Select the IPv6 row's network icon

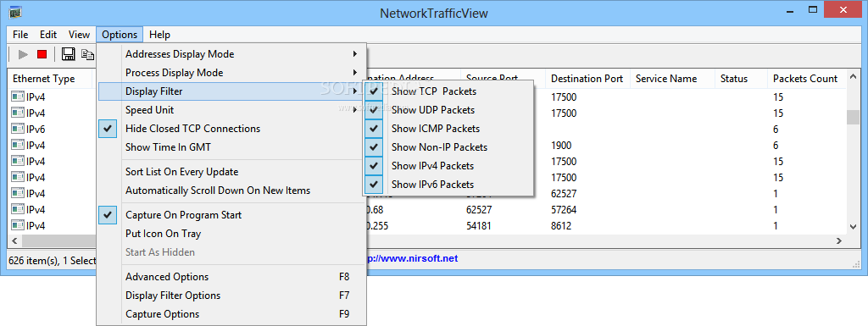pos(18,130)
